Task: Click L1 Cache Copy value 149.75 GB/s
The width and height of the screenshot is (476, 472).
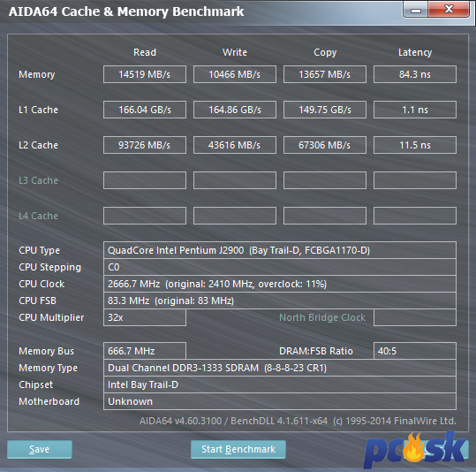Action: (325, 110)
